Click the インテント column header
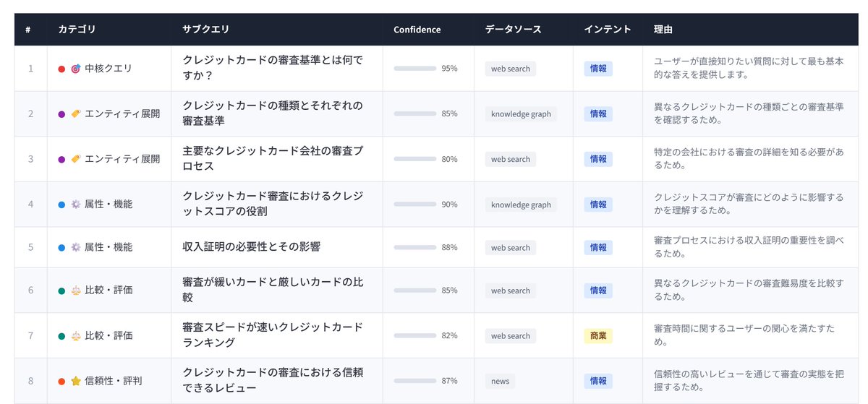Viewport: 868px width, 404px height. click(x=608, y=30)
